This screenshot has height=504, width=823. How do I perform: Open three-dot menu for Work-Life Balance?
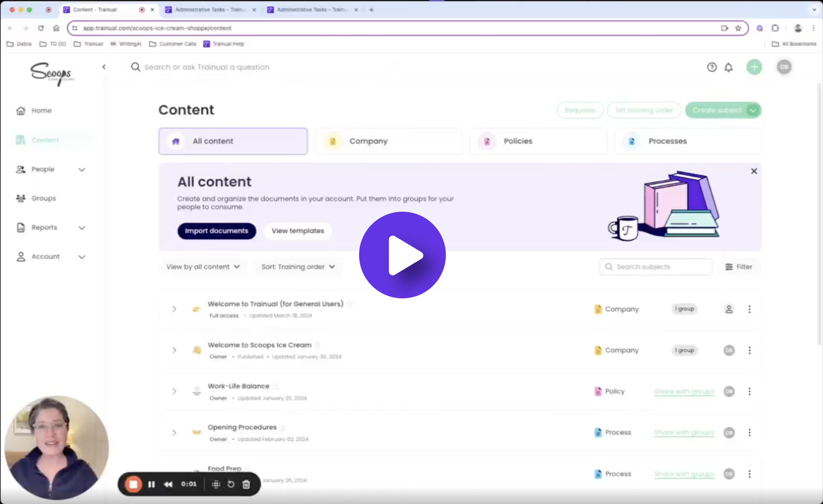click(x=749, y=391)
